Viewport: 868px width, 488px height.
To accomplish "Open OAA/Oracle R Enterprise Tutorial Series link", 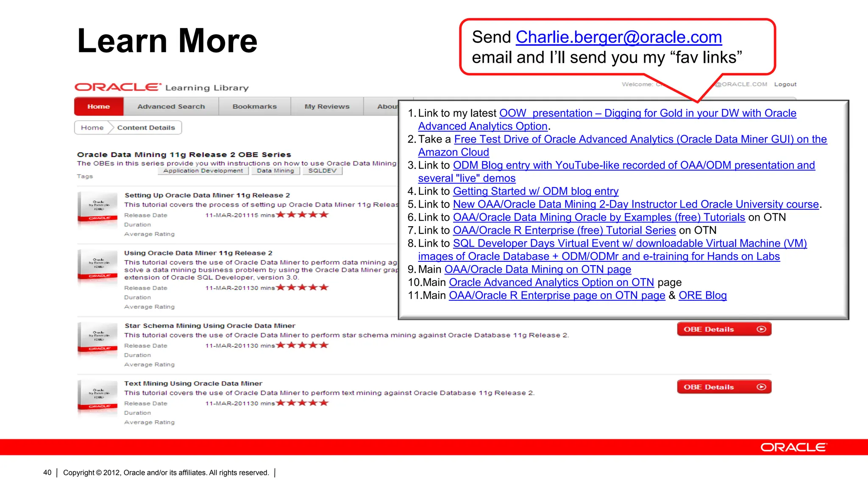I will click(564, 230).
